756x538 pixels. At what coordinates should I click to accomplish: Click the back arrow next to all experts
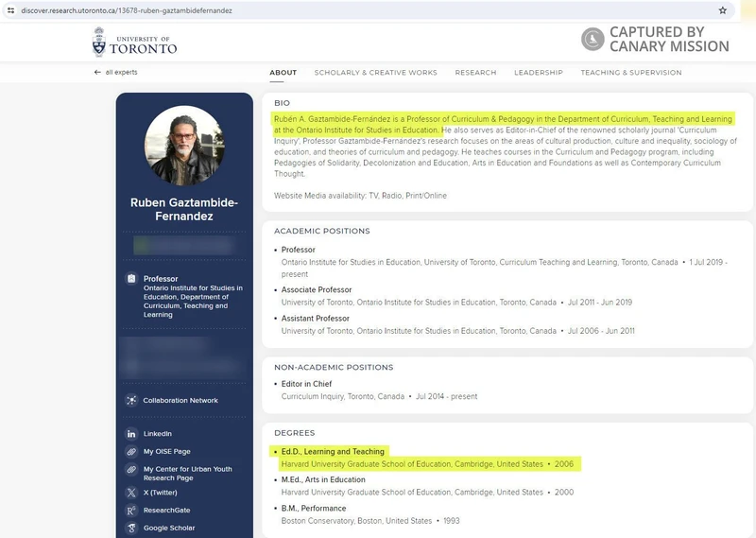pyautogui.click(x=97, y=72)
